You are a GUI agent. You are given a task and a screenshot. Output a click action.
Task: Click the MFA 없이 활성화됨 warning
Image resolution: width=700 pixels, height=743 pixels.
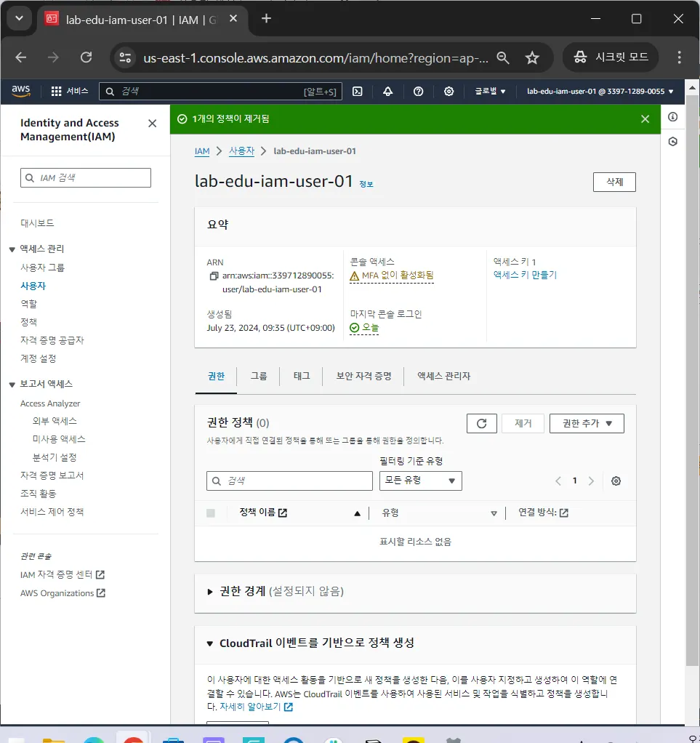pyautogui.click(x=392, y=276)
